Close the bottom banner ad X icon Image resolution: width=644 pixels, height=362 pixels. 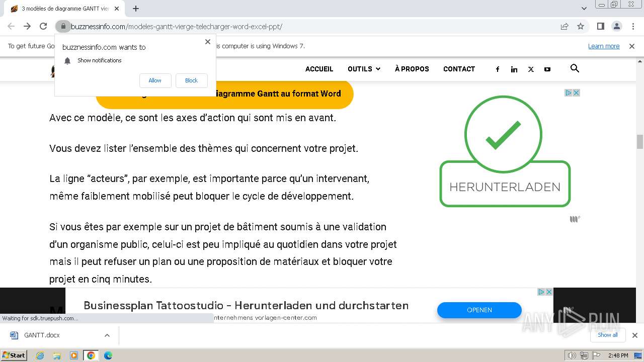click(x=549, y=292)
